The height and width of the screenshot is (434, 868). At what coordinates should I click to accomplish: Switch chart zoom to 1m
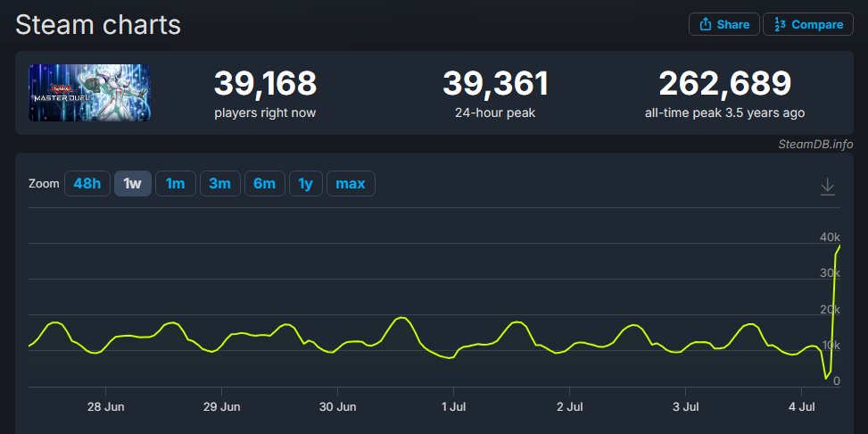176,183
